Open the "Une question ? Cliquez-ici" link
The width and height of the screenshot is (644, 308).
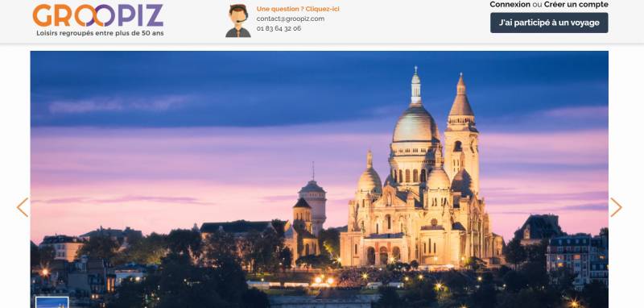(x=298, y=9)
